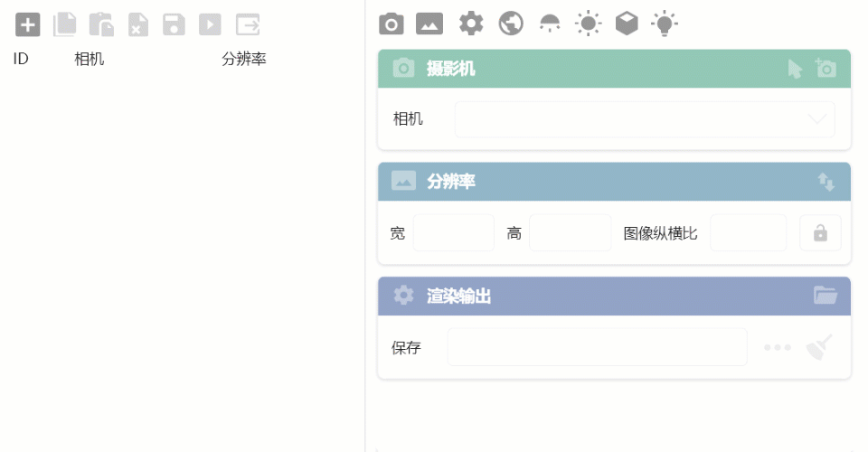Click the paste clipboard icon in left toolbar
Screen dimensions: 868x452
(x=101, y=25)
